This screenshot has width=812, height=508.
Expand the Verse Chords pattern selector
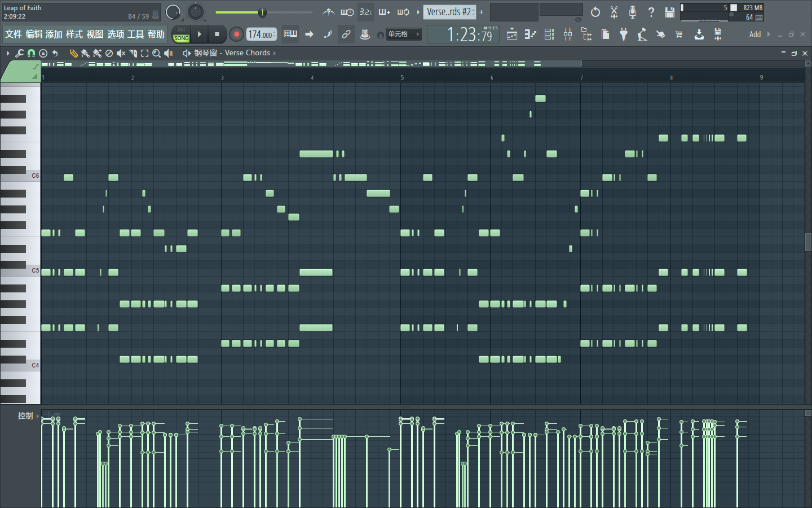tap(275, 53)
